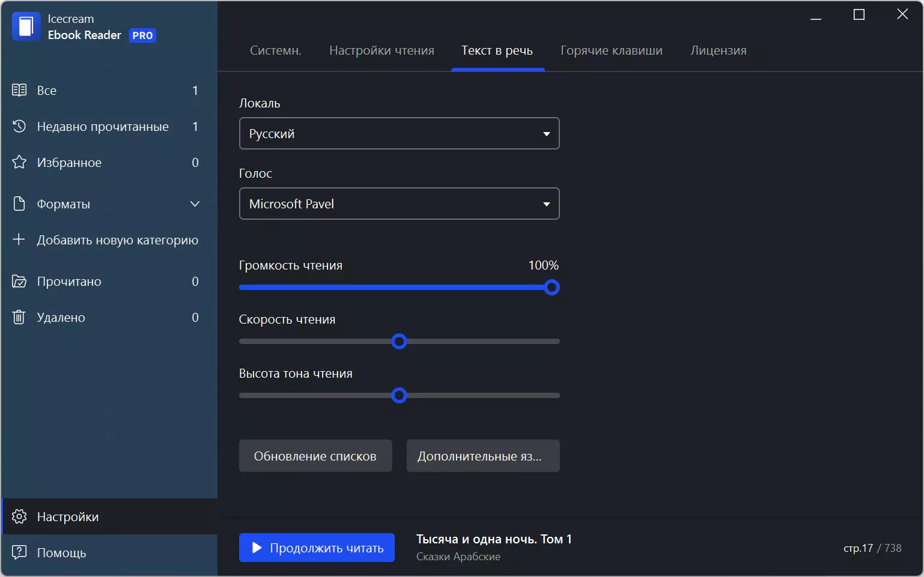Close the Ebook Reader window

pos(902,14)
